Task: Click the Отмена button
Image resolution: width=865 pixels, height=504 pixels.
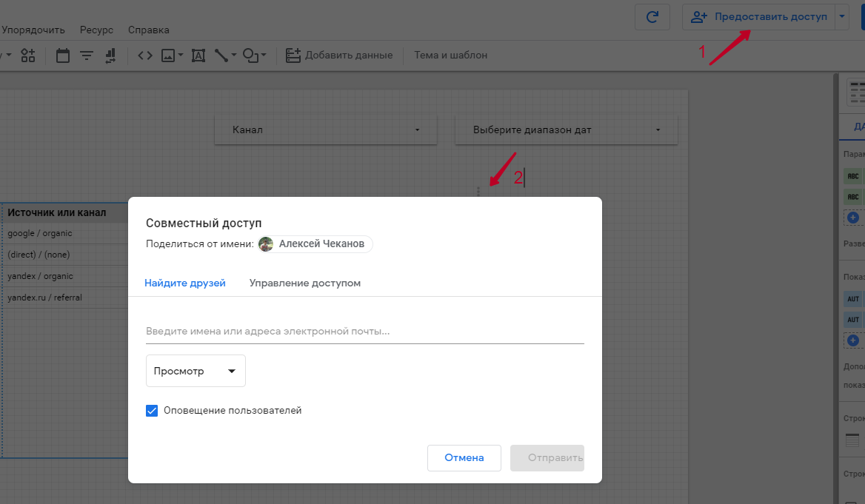Action: coord(464,458)
